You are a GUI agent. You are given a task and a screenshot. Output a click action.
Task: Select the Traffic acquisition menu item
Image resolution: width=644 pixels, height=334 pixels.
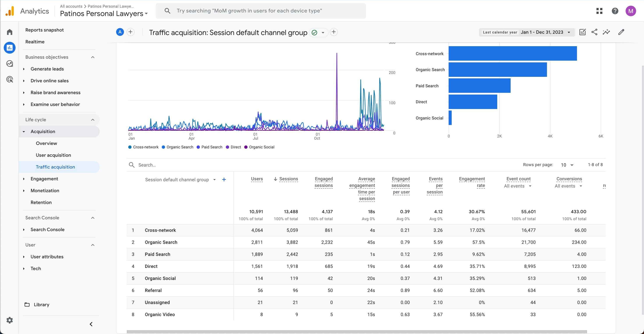(55, 167)
